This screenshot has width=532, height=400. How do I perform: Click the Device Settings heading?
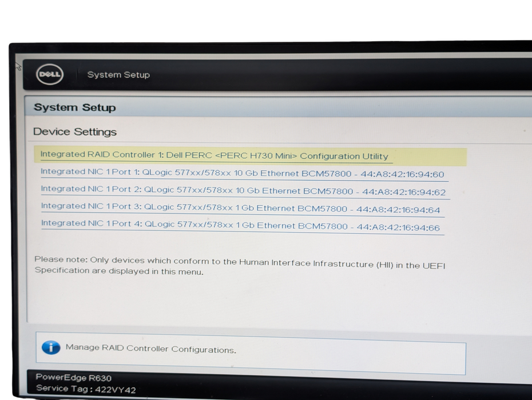75,131
